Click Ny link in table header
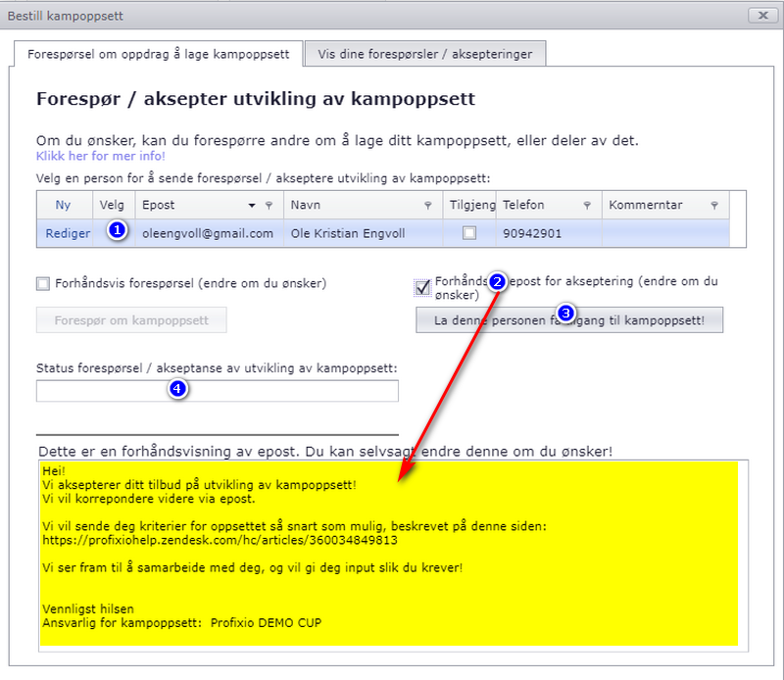 pos(63,205)
